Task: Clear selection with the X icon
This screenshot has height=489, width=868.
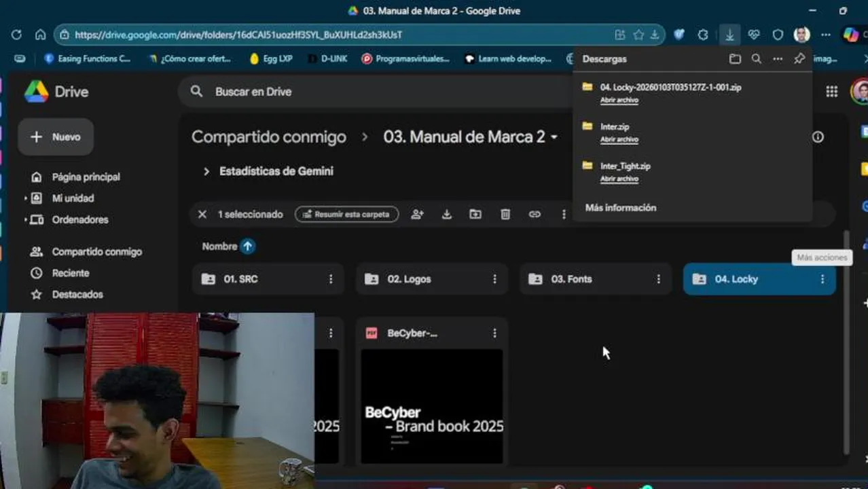Action: (x=202, y=215)
